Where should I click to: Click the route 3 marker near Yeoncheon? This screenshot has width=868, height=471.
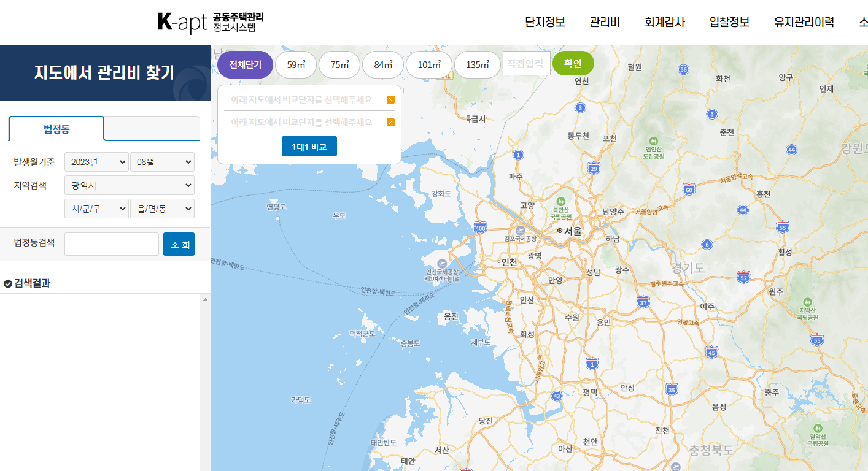[x=580, y=108]
